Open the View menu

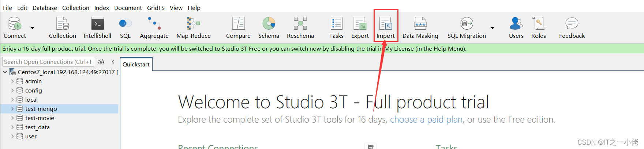pyautogui.click(x=176, y=8)
